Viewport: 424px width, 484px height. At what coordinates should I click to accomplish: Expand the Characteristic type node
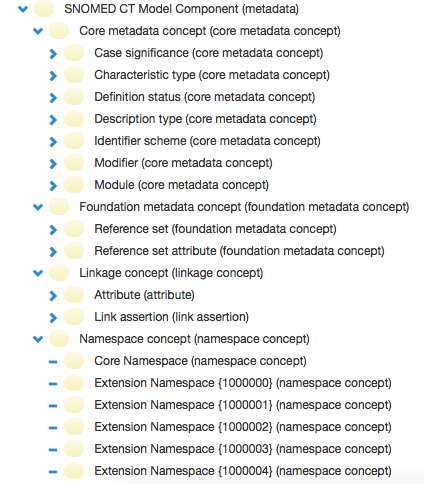[x=53, y=76]
